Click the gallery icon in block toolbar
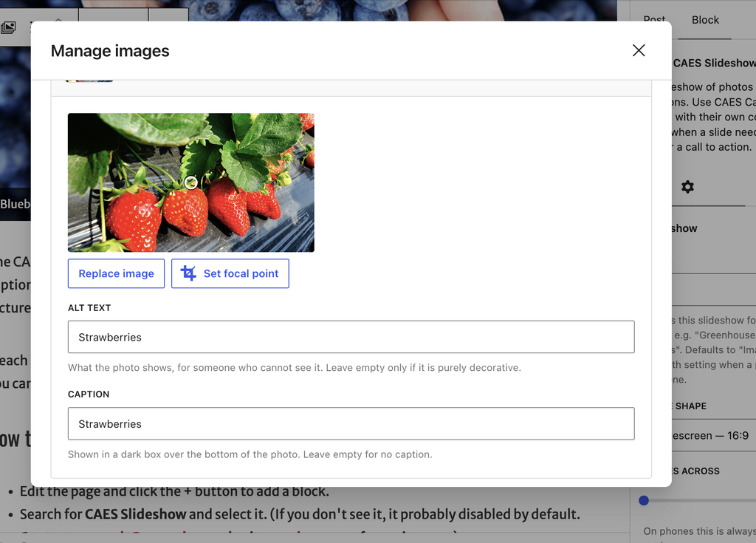This screenshot has width=756, height=543. pyautogui.click(x=8, y=27)
